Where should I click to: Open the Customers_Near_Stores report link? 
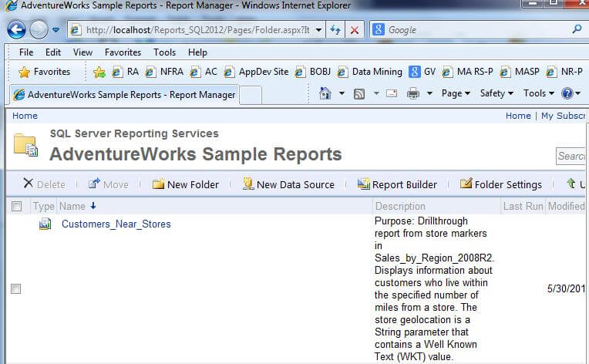click(x=116, y=224)
